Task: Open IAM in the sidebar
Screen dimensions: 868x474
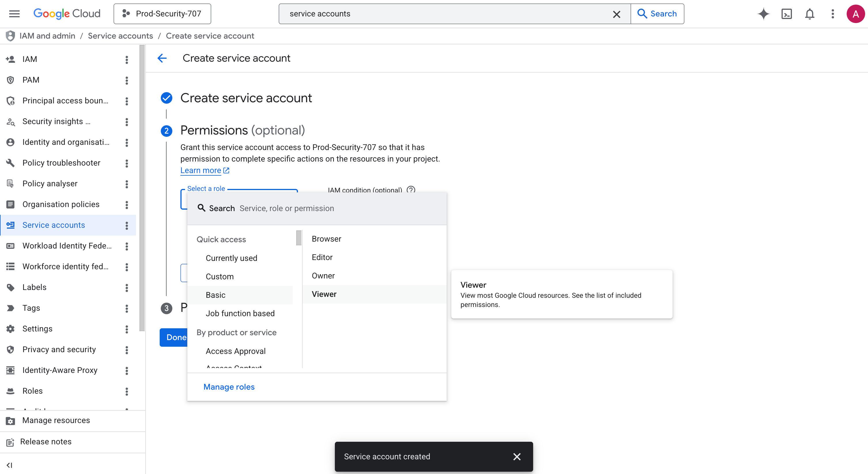Action: 68,59
